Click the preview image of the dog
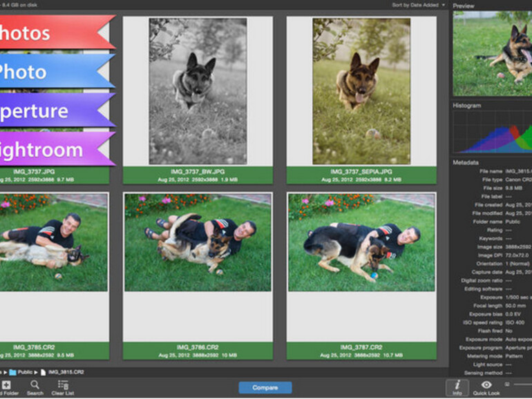 pyautogui.click(x=493, y=54)
